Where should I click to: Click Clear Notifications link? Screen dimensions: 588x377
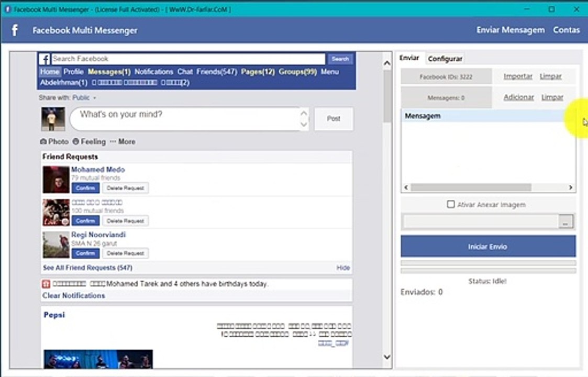73,296
